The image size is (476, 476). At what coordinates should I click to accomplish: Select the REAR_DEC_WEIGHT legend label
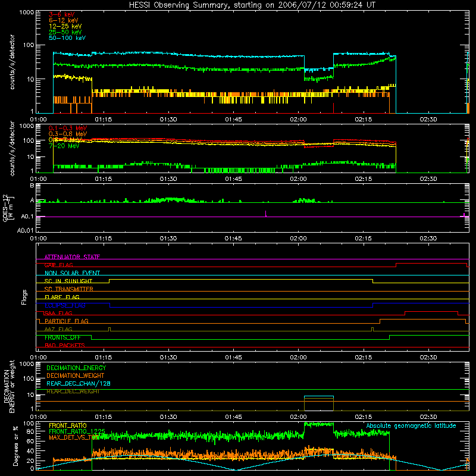point(73,392)
